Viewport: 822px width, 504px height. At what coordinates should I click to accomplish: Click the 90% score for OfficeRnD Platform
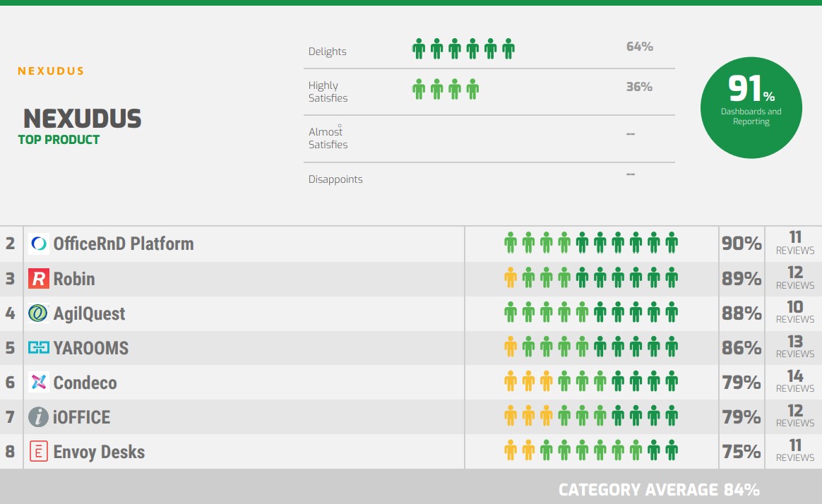pyautogui.click(x=741, y=243)
